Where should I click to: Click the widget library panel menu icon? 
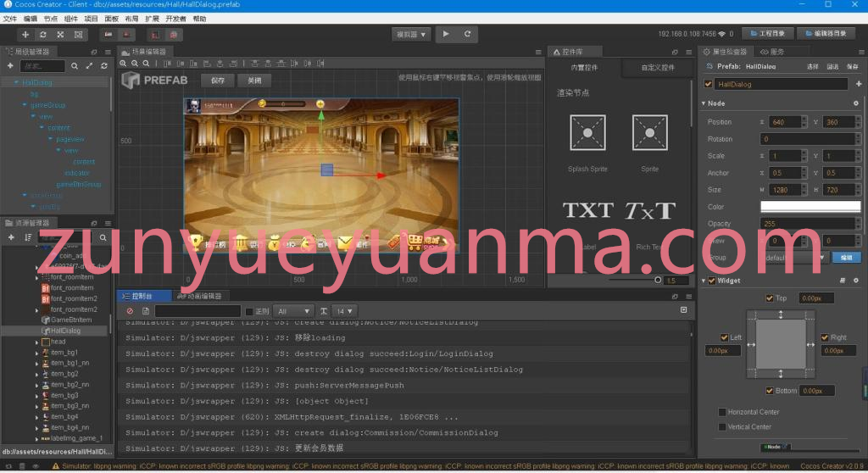pos(689,52)
